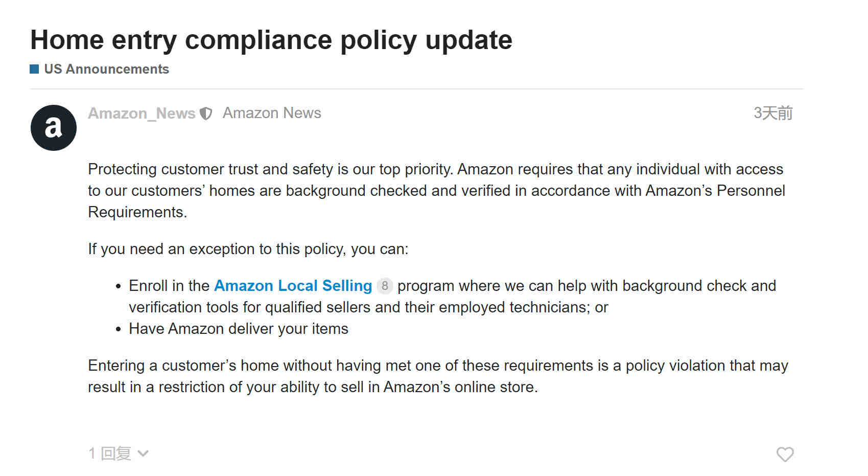Click the chevron arrow next to 1 回复
Viewport: 868px width, 476px height.
point(143,454)
